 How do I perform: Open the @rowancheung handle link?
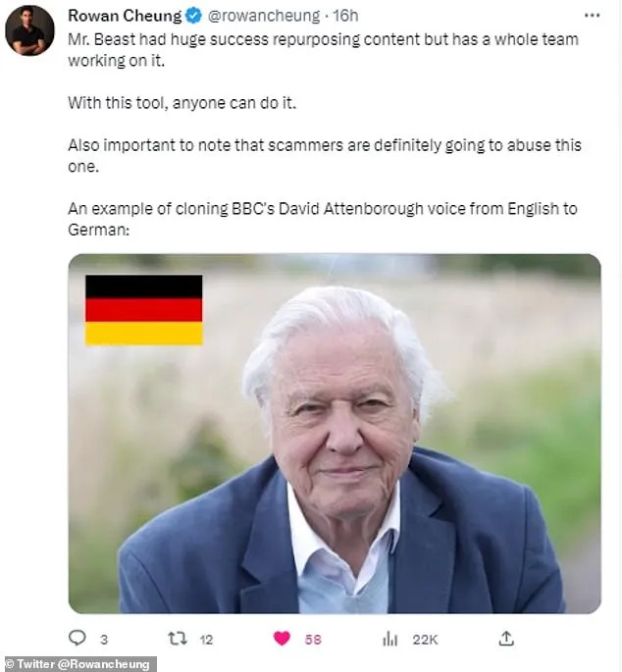264,16
